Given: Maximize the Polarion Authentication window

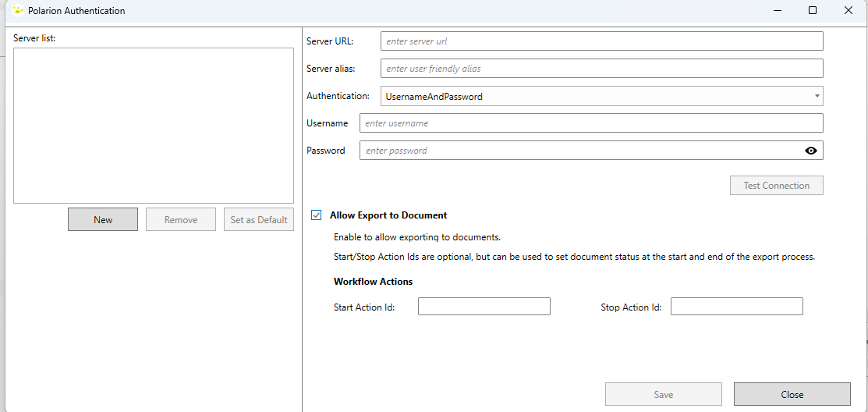Looking at the screenshot, I should click(812, 10).
